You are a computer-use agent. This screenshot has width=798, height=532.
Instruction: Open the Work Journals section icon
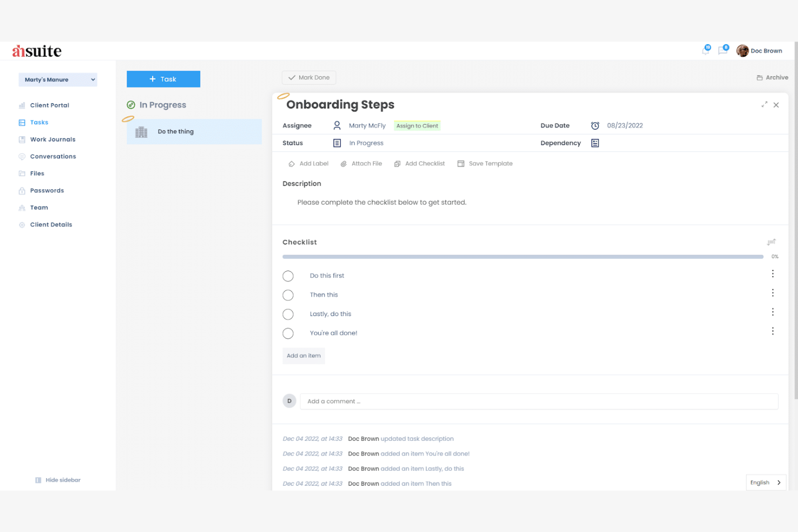[22, 139]
